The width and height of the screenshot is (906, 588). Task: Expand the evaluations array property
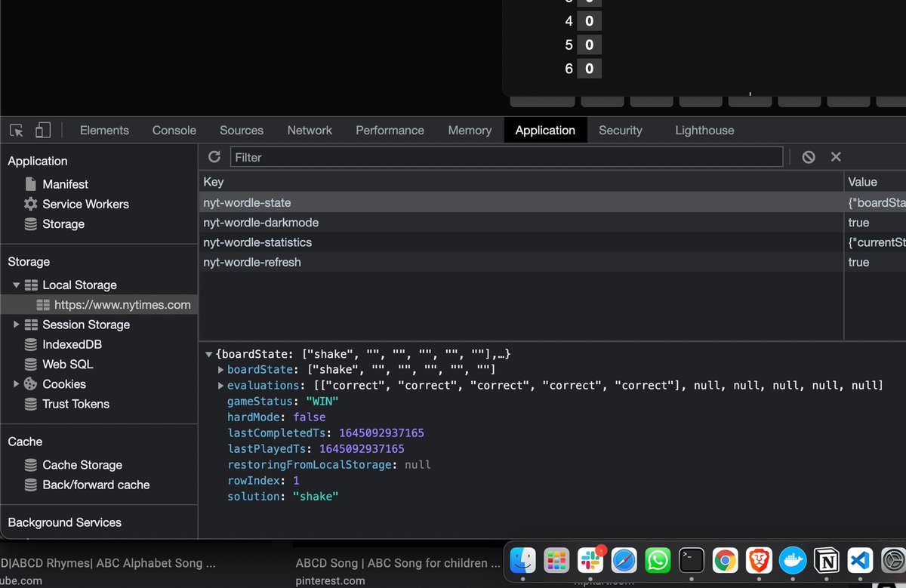pyautogui.click(x=220, y=386)
